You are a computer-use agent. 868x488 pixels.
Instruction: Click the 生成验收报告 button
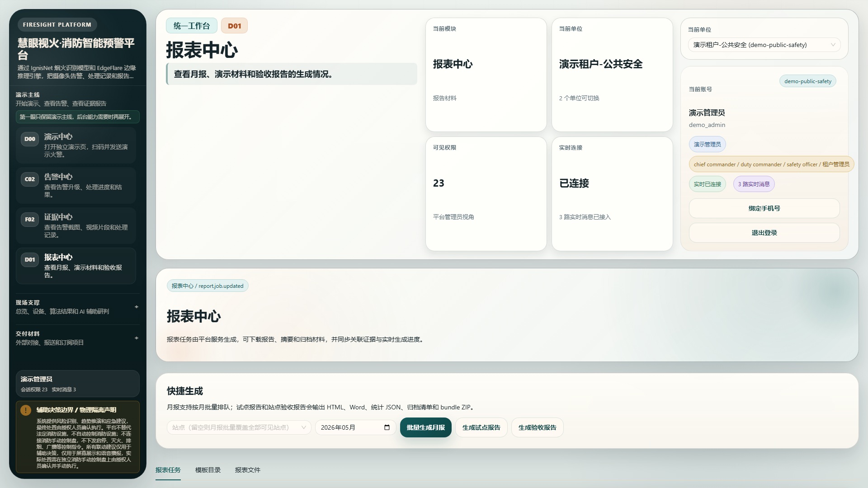538,427
